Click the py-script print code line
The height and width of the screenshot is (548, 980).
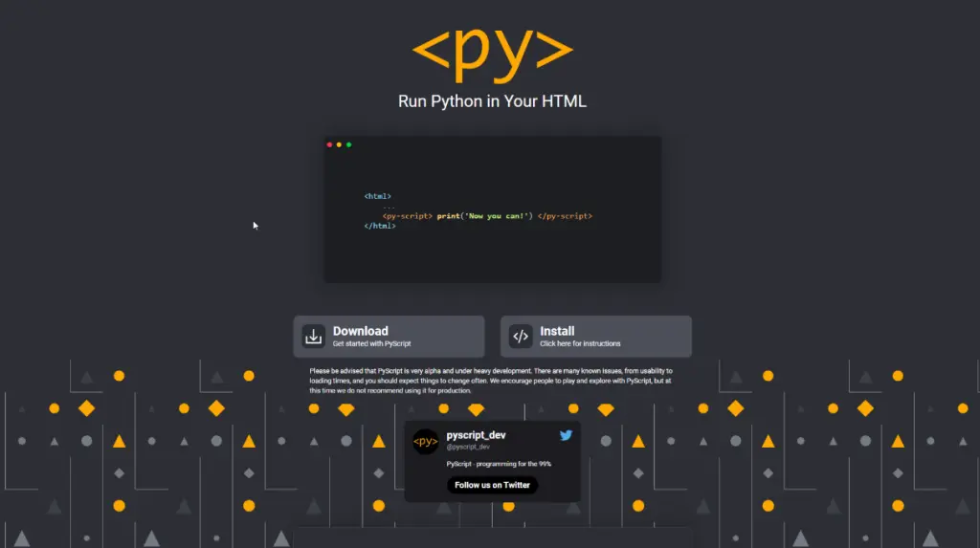pos(487,216)
